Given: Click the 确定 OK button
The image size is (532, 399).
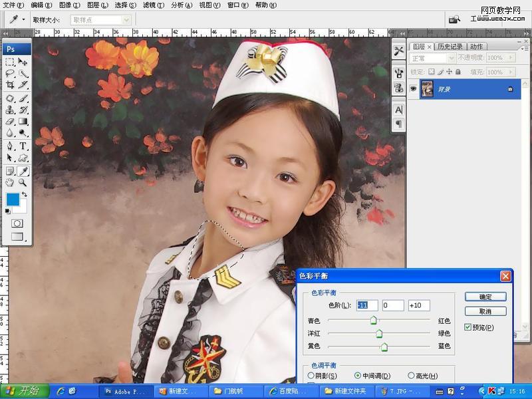Looking at the screenshot, I should tap(485, 297).
